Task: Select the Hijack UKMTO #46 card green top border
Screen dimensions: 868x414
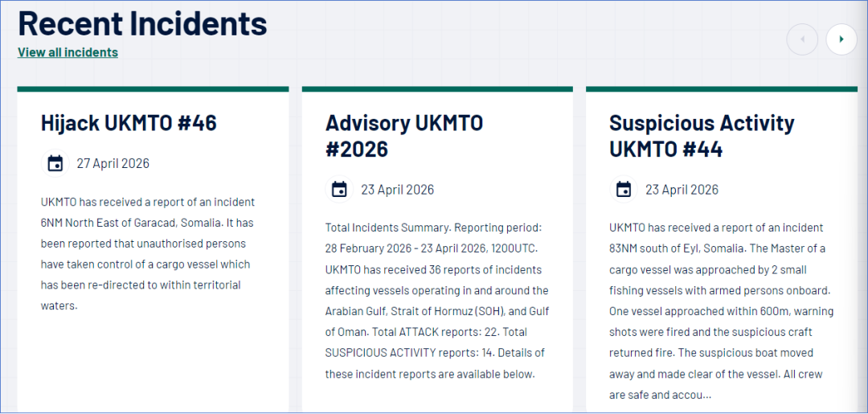Action: point(153,89)
